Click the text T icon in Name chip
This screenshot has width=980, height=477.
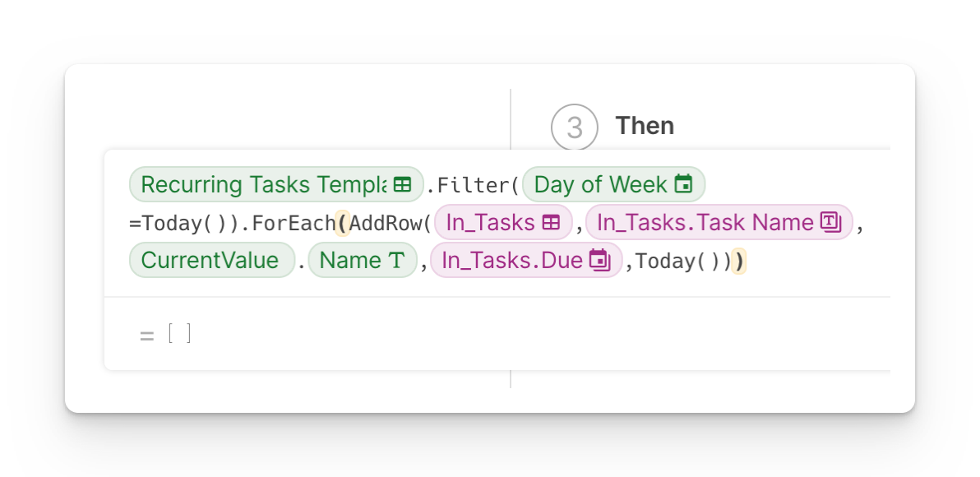[x=397, y=261]
